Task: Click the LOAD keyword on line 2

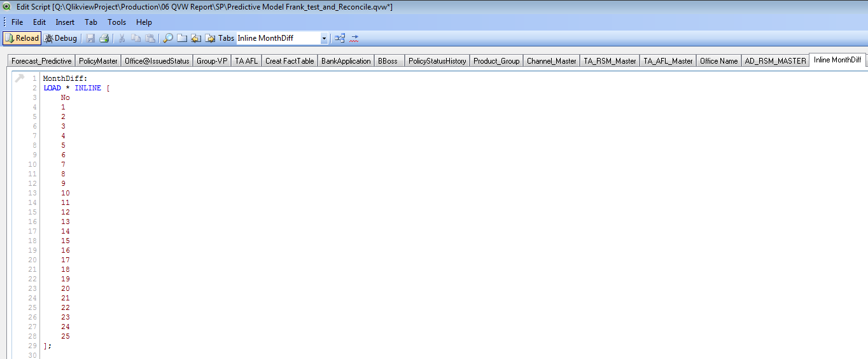Action: (x=52, y=88)
